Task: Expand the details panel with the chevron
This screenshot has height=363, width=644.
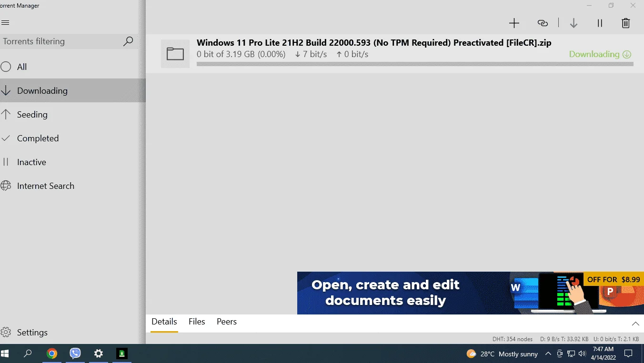Action: coord(635,324)
